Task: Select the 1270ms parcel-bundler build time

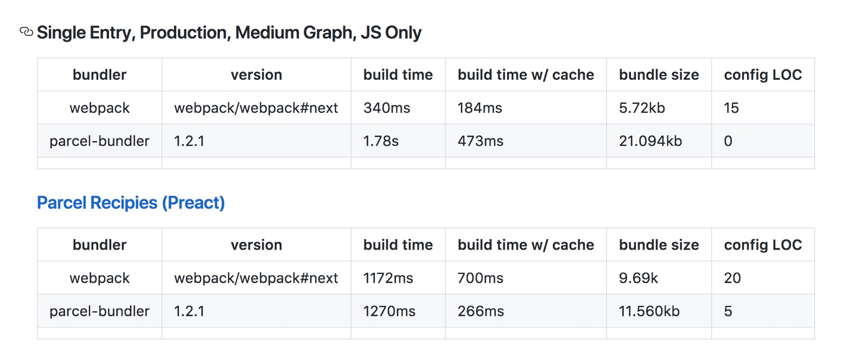Action: pyautogui.click(x=389, y=311)
